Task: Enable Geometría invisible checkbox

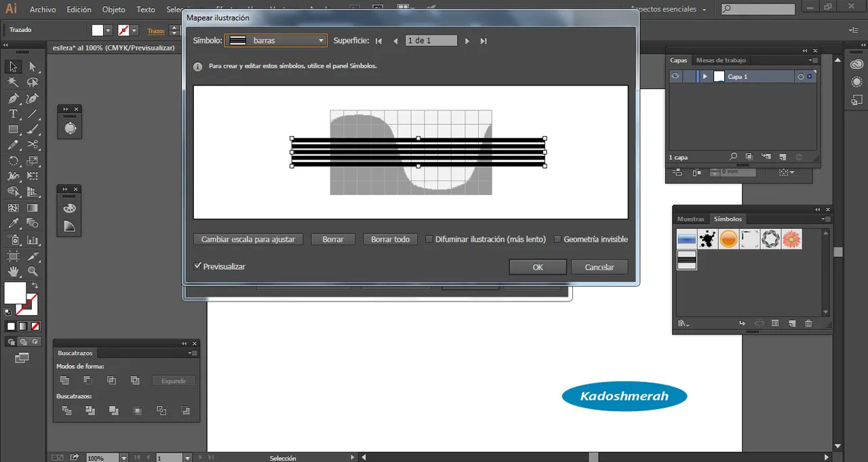Action: tap(557, 239)
